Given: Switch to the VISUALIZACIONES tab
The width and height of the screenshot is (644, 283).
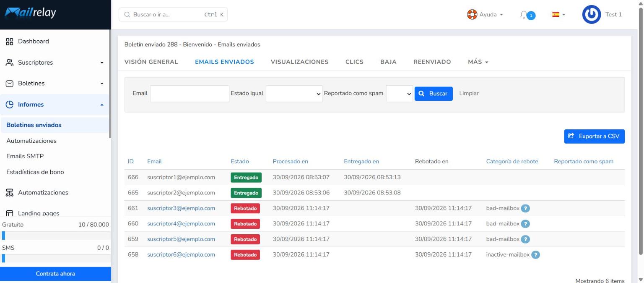Looking at the screenshot, I should 300,62.
